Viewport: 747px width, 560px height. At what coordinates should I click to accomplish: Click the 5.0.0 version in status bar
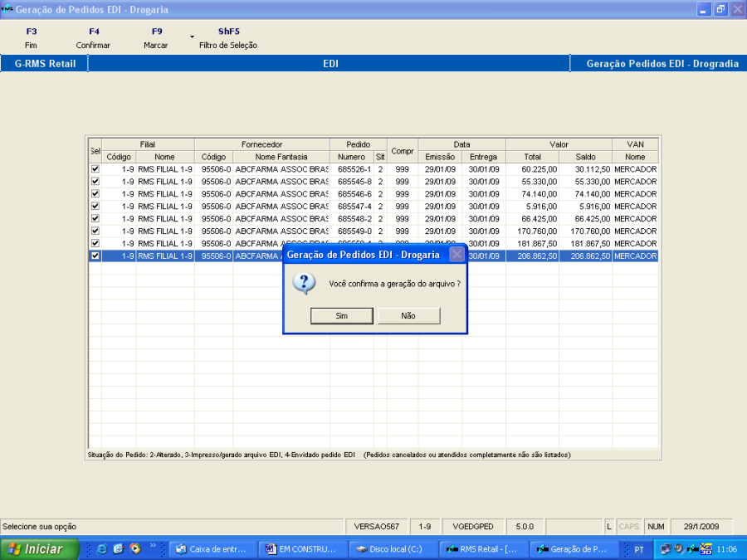(525, 526)
